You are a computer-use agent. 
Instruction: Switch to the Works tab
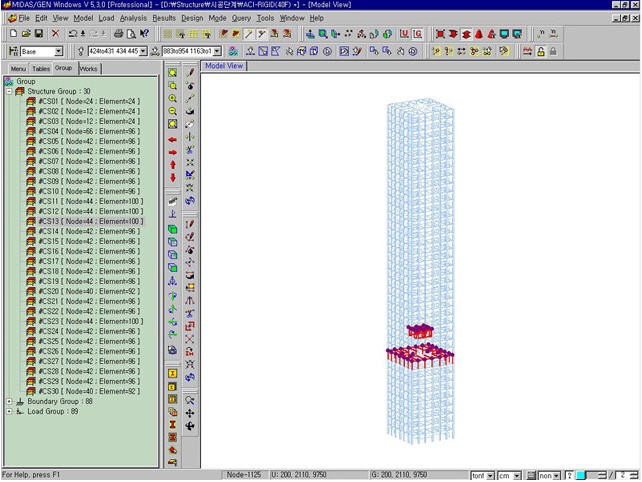89,68
